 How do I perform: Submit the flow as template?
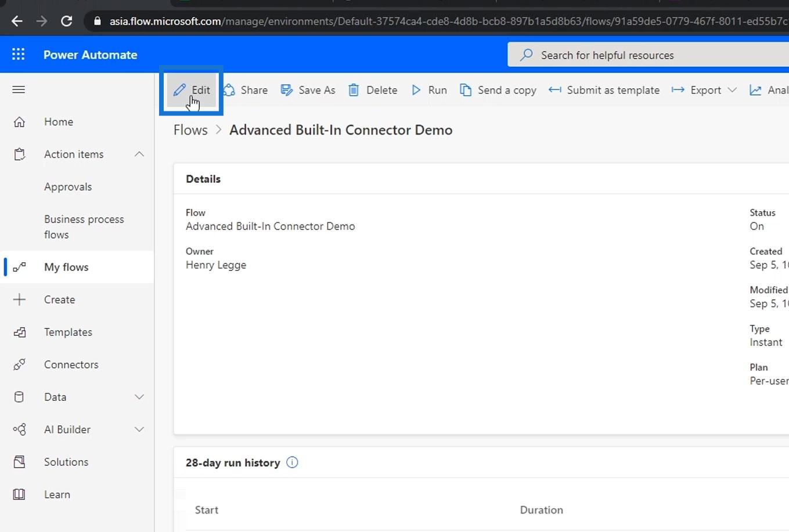click(604, 90)
